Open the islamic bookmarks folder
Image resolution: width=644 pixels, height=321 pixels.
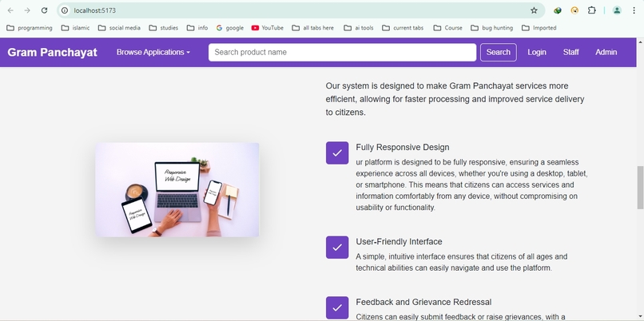coord(75,28)
